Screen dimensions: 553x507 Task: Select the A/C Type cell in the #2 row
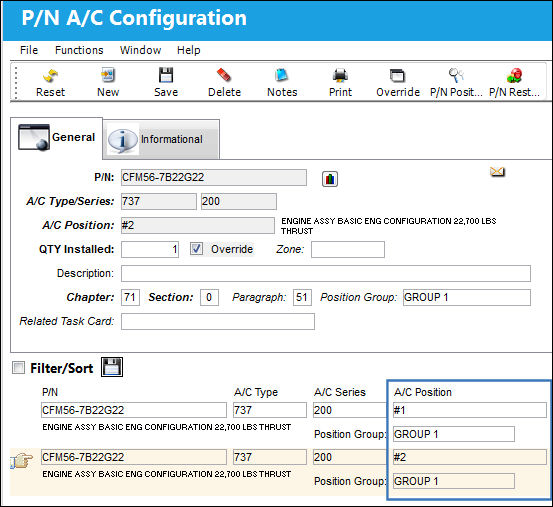pos(270,457)
